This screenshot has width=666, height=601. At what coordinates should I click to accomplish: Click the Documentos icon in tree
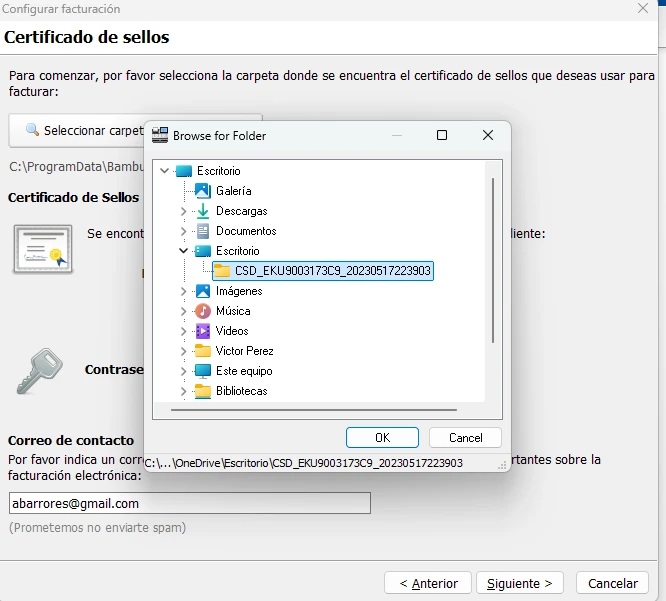[203, 231]
